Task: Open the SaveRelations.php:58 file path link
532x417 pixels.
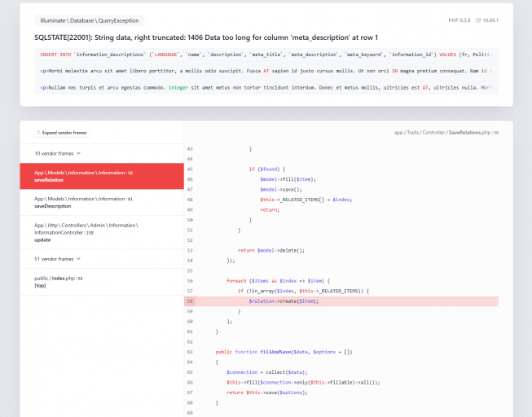Action: pyautogui.click(x=446, y=133)
